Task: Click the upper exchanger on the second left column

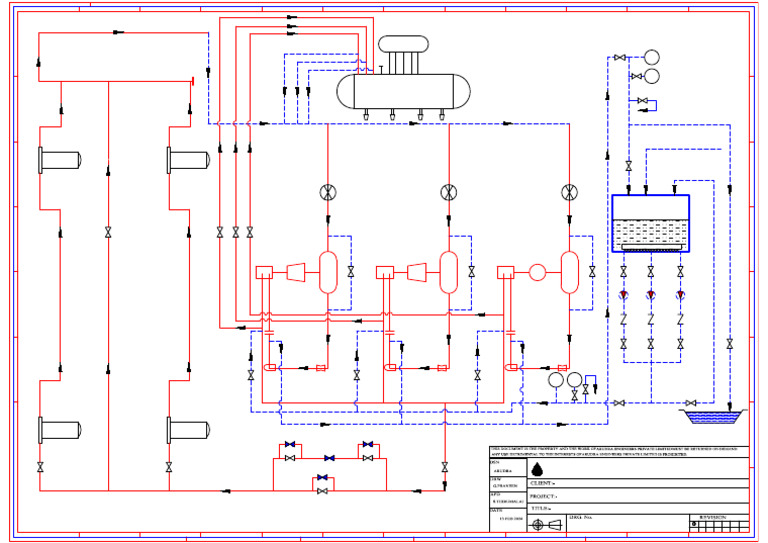Action: (188, 160)
